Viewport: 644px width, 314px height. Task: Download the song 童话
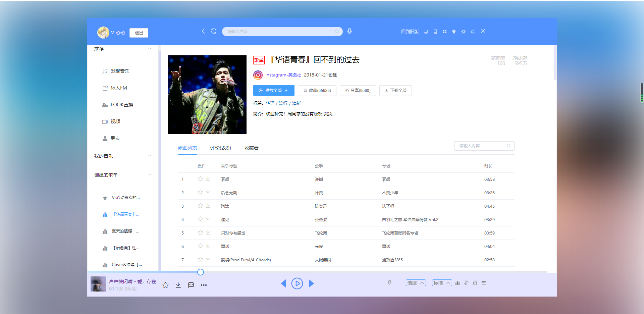(x=208, y=246)
